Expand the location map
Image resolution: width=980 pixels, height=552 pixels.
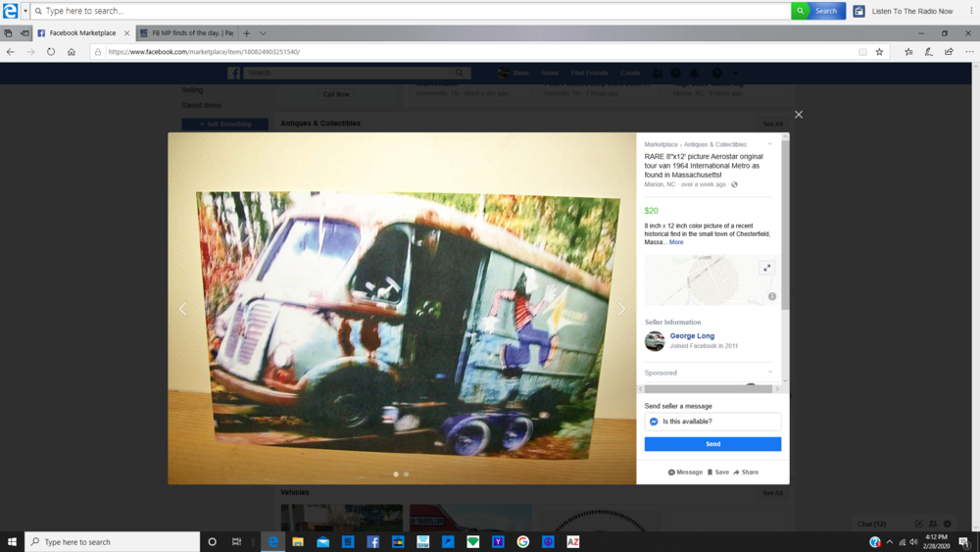767,268
